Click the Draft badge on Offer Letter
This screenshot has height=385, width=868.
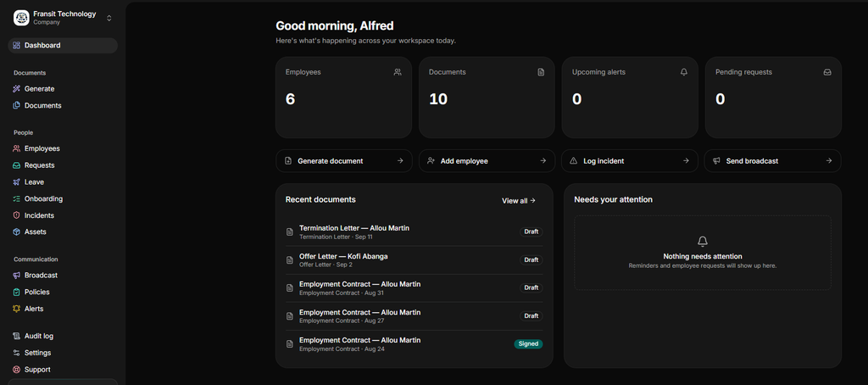[x=531, y=259]
